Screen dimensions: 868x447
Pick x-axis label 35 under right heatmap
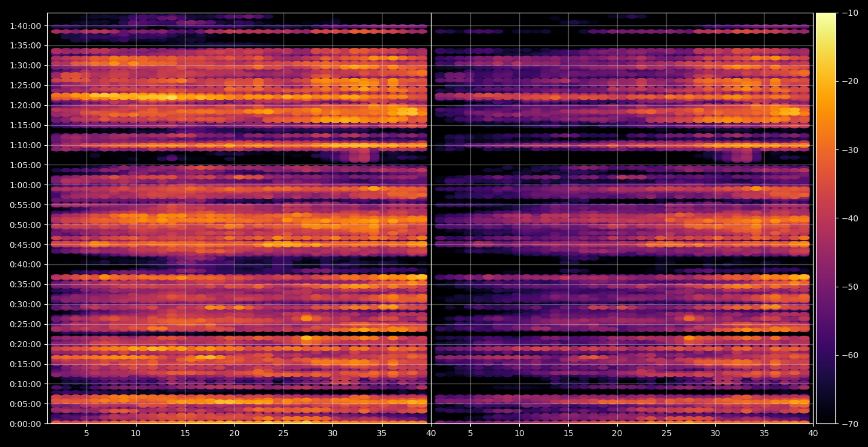pyautogui.click(x=764, y=434)
